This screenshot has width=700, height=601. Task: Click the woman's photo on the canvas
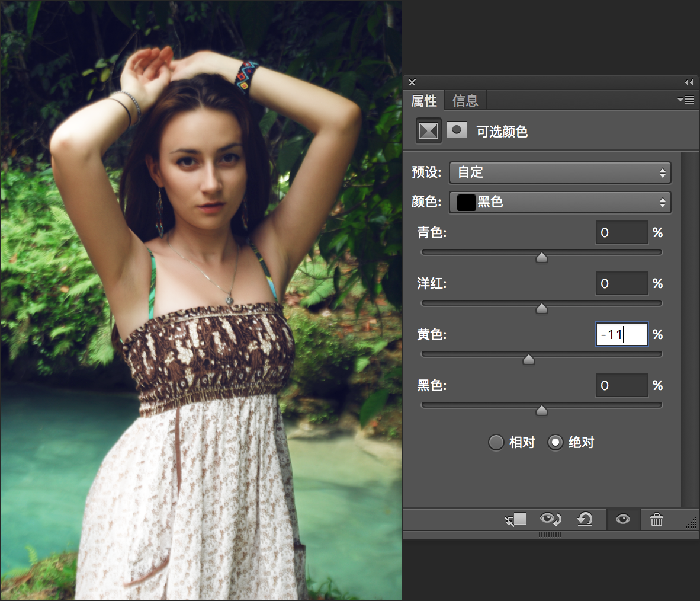(201, 300)
